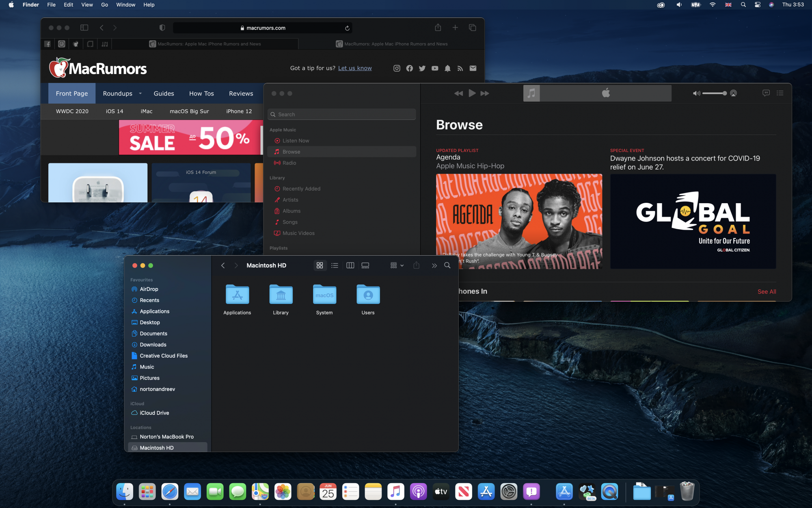Click MacRumors notification bell icon

[x=447, y=68]
